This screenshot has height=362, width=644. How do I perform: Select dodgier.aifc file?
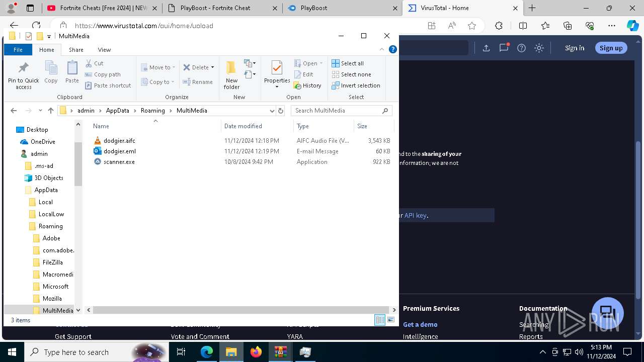point(119,141)
